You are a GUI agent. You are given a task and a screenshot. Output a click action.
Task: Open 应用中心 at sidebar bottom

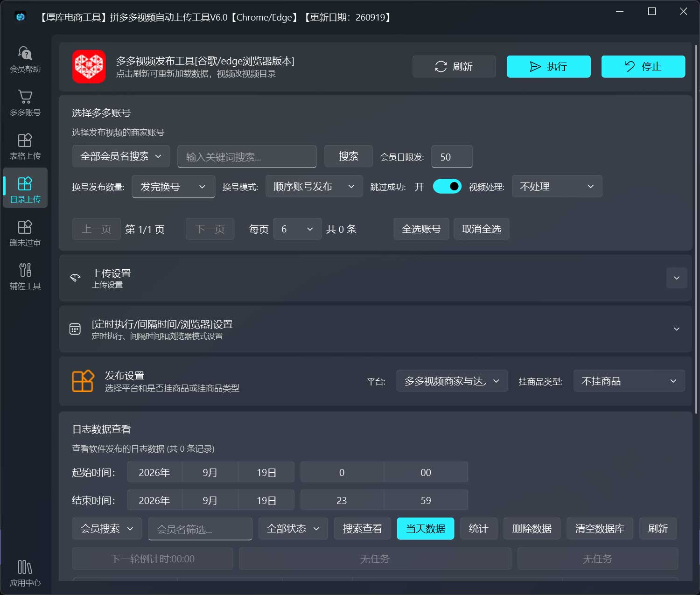pyautogui.click(x=25, y=573)
